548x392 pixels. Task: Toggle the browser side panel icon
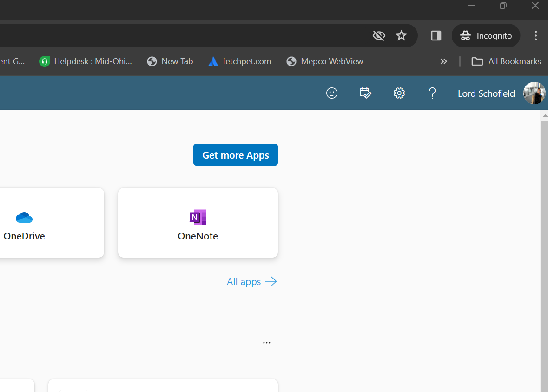(436, 36)
